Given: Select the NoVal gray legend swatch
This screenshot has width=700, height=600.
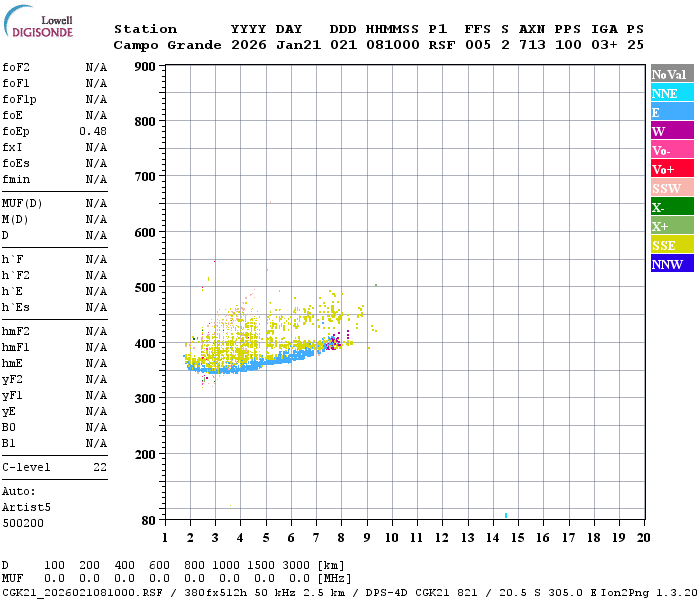Looking at the screenshot, I should point(672,74).
